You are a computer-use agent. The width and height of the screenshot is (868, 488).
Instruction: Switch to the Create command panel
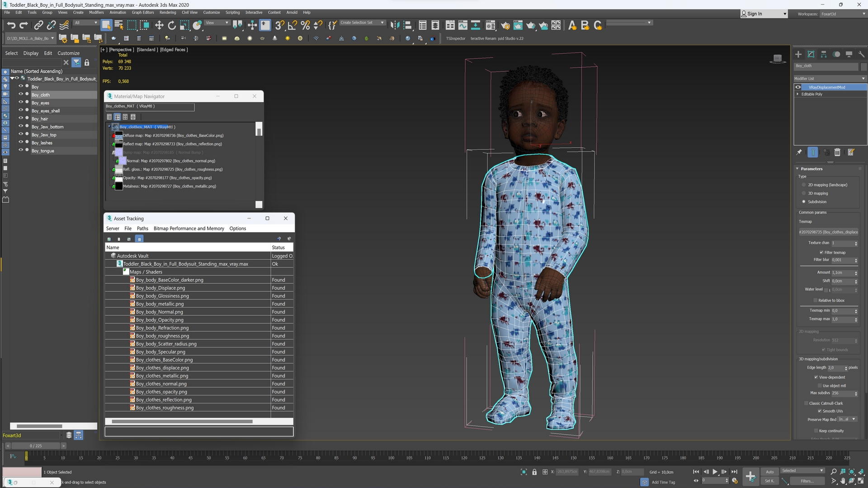(798, 54)
